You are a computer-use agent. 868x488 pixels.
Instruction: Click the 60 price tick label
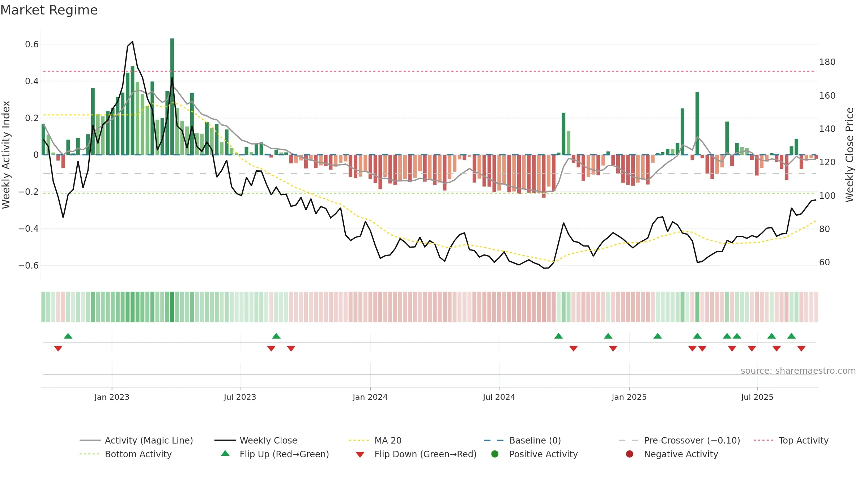[x=825, y=262]
